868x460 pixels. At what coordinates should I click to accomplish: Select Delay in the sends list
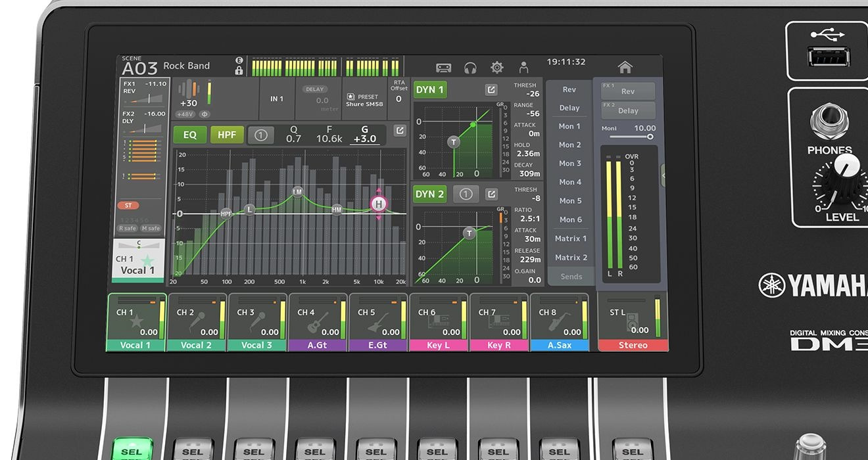(x=569, y=108)
